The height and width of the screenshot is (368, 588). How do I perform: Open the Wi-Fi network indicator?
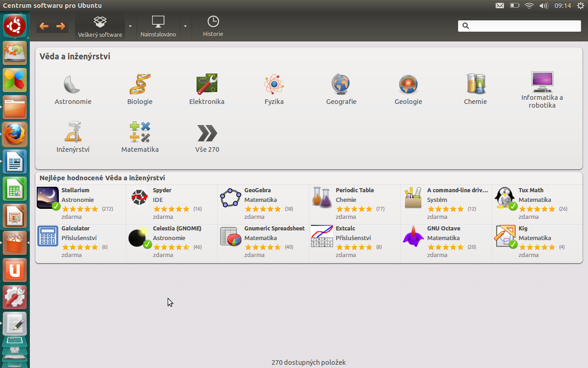(529, 6)
